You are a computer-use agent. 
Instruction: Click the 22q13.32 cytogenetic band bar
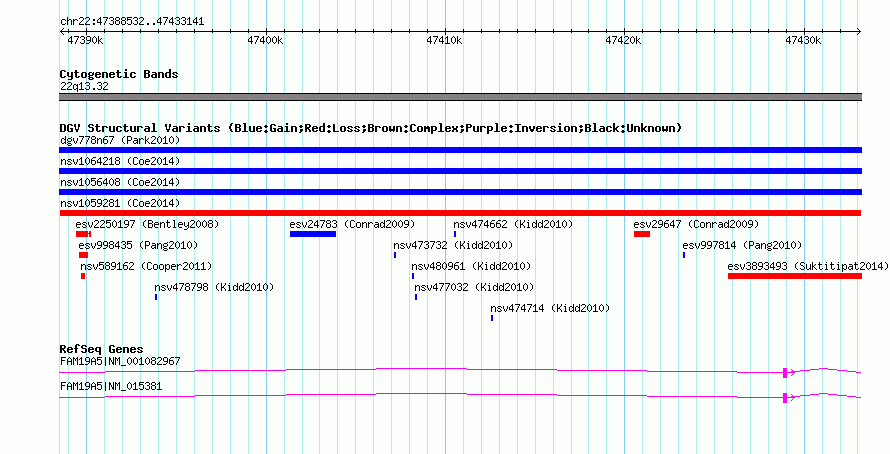pos(460,97)
